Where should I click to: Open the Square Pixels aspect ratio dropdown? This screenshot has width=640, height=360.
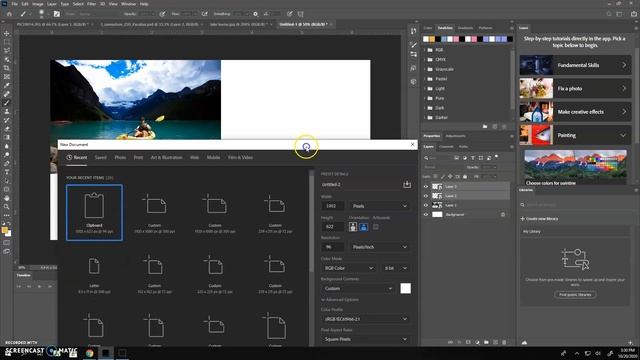[365, 339]
